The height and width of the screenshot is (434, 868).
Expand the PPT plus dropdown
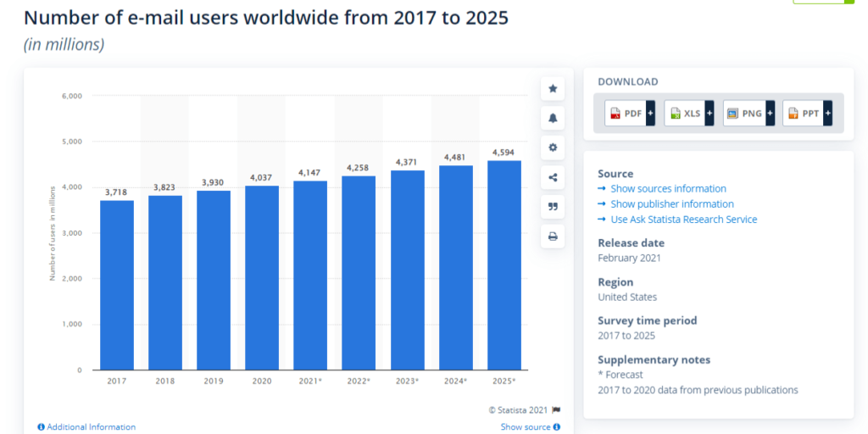(828, 114)
